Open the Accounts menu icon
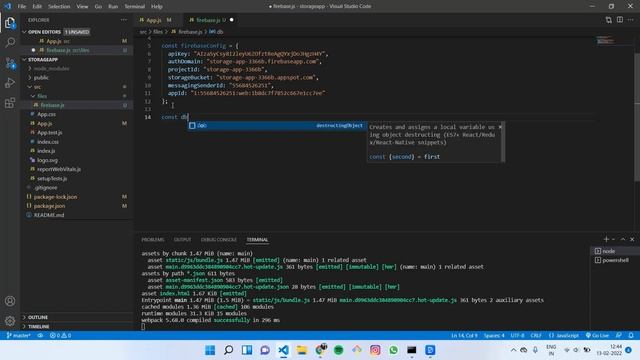 tap(10, 301)
